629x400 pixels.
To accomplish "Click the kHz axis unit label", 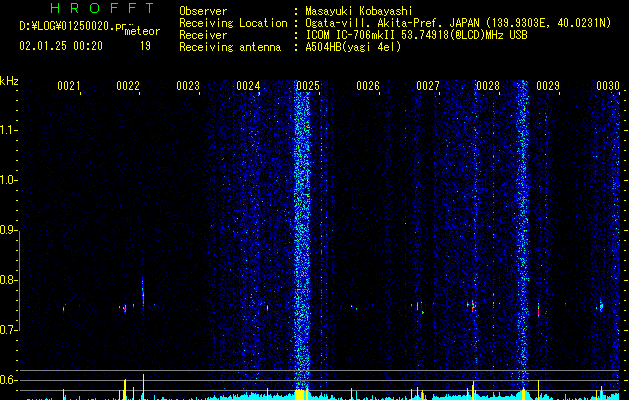I will click(x=9, y=81).
